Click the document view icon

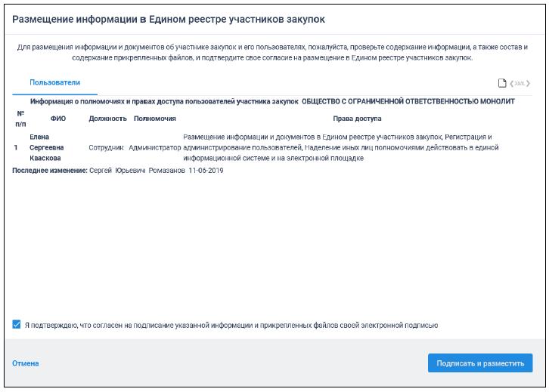(500, 82)
